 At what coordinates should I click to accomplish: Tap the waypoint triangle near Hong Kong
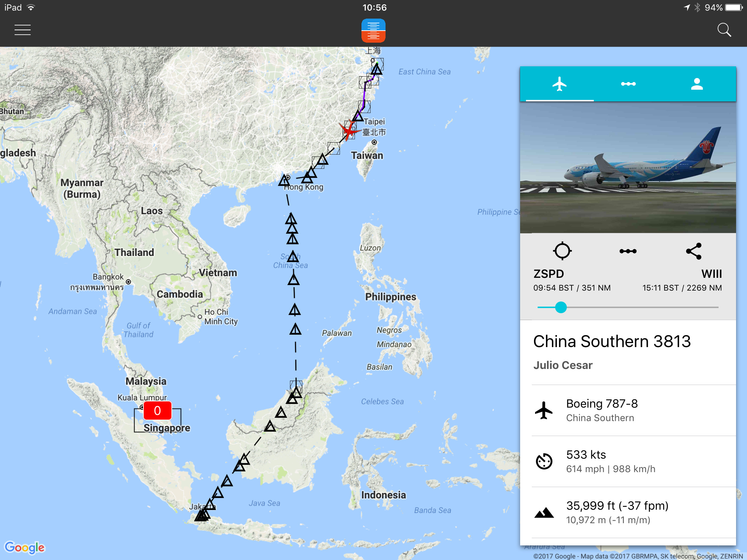284,180
